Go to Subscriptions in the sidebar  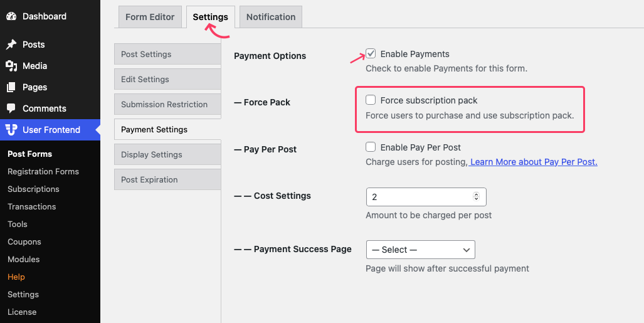33,189
